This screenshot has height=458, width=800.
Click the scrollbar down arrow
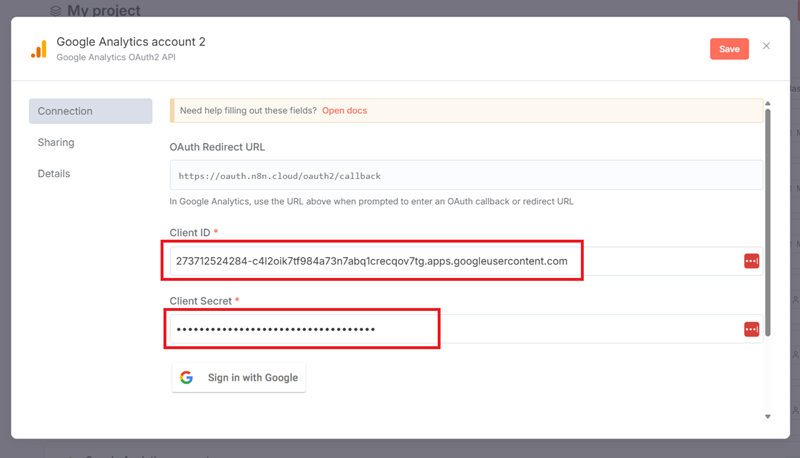click(x=768, y=417)
